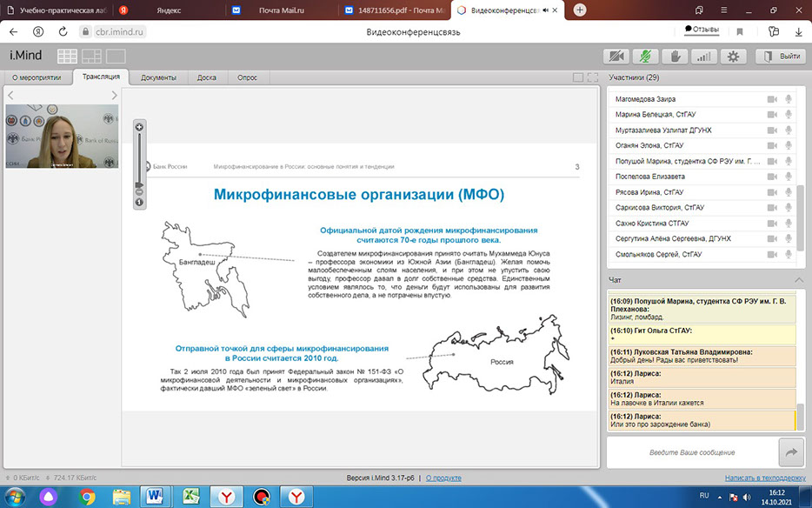
Task: Expand the broadcast to fullscreen icon
Action: (x=592, y=77)
